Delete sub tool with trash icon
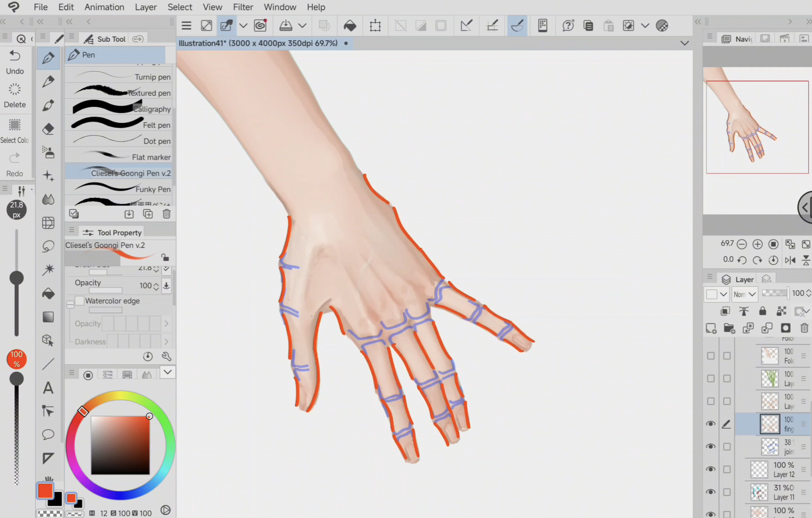This screenshot has width=812, height=518. [167, 214]
